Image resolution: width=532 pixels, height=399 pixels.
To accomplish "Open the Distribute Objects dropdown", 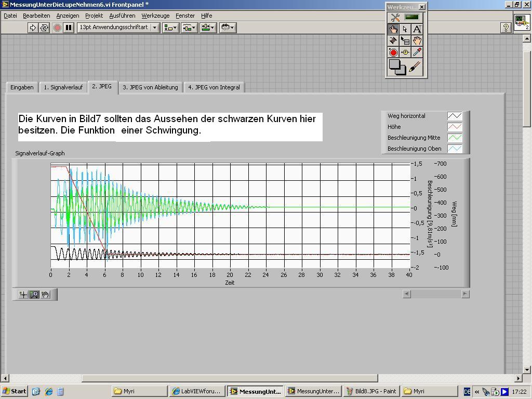I will coord(189,28).
